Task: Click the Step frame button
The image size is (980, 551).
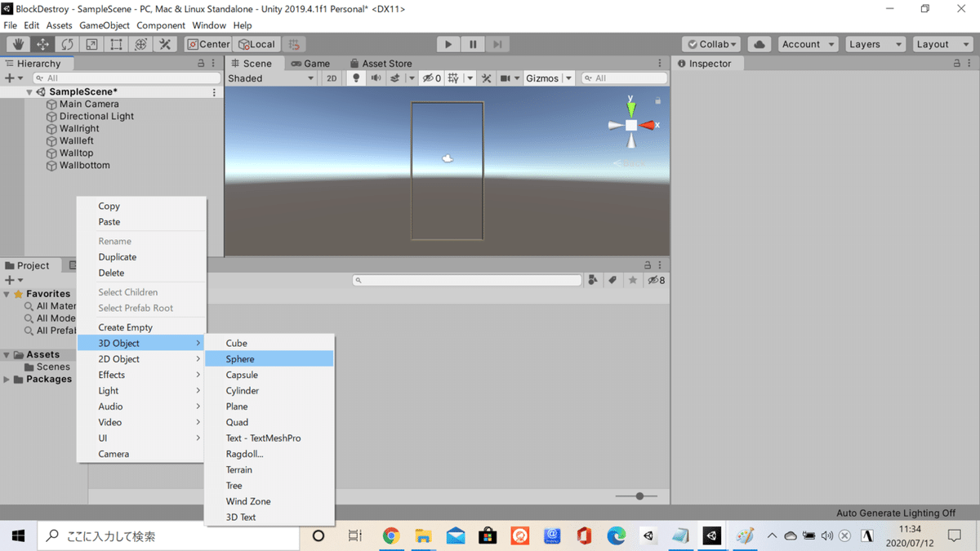Action: click(x=497, y=44)
